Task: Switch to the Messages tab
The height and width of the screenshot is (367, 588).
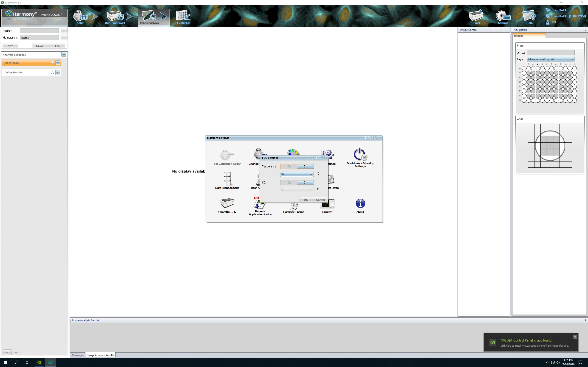Action: pos(77,355)
